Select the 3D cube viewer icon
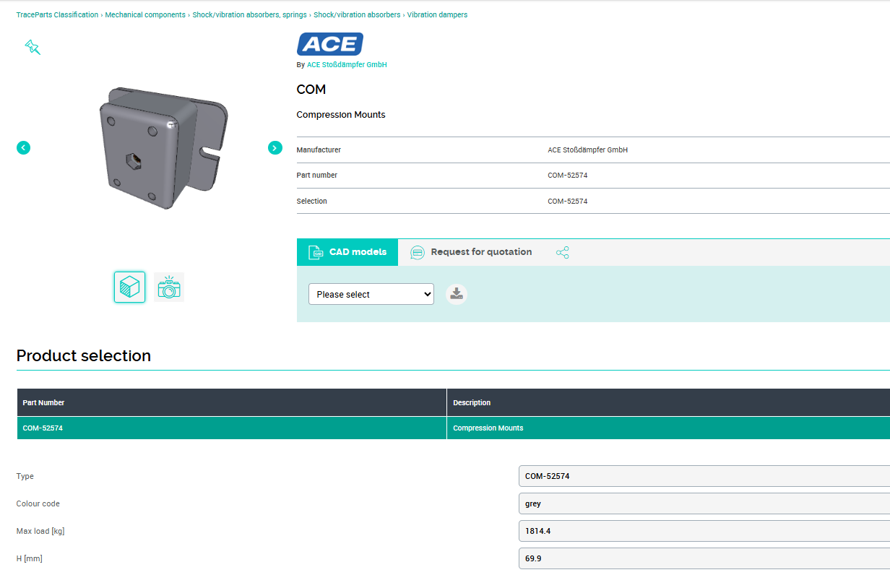Viewport: 890px width, 588px height. coord(129,287)
